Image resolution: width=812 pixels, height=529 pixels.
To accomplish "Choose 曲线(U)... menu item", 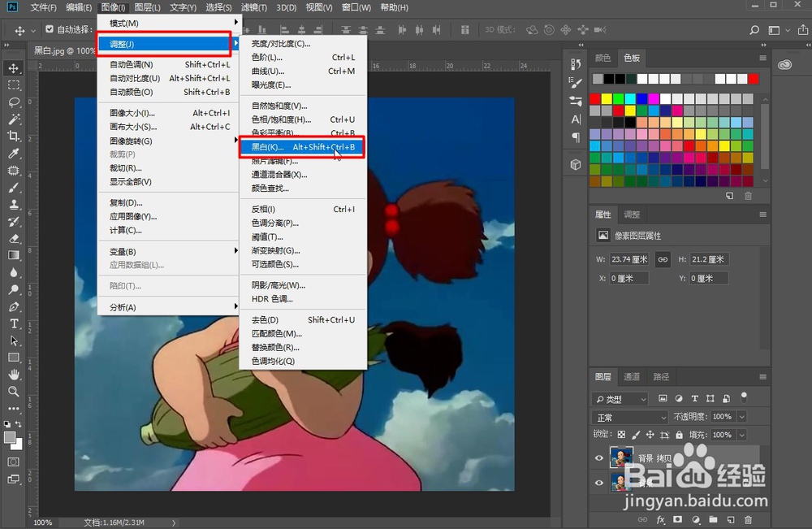I will 303,71.
